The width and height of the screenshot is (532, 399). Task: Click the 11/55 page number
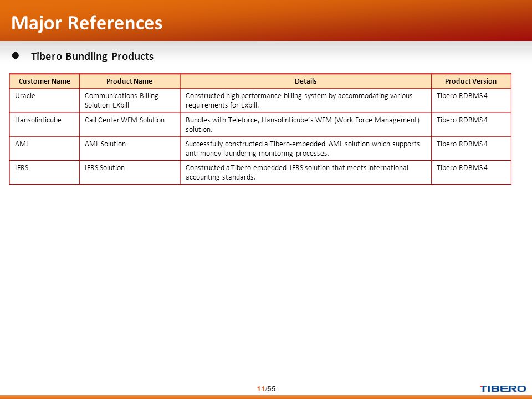coord(267,389)
